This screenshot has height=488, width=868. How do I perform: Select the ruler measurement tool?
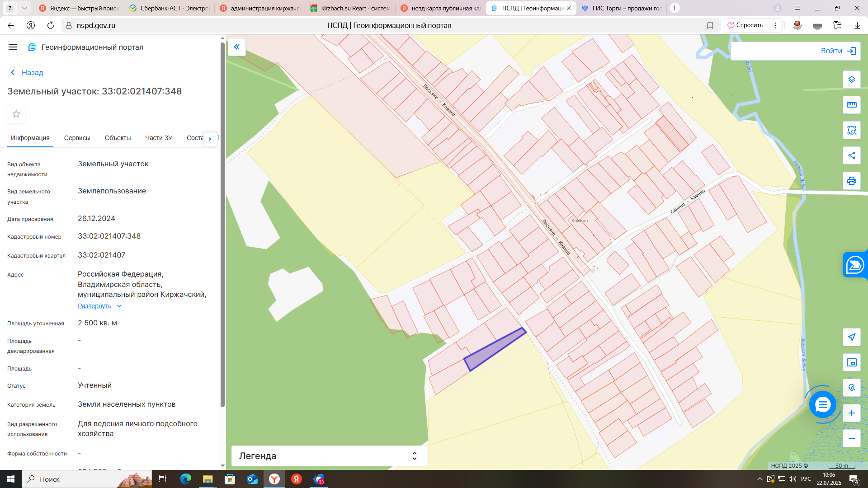pos(851,105)
